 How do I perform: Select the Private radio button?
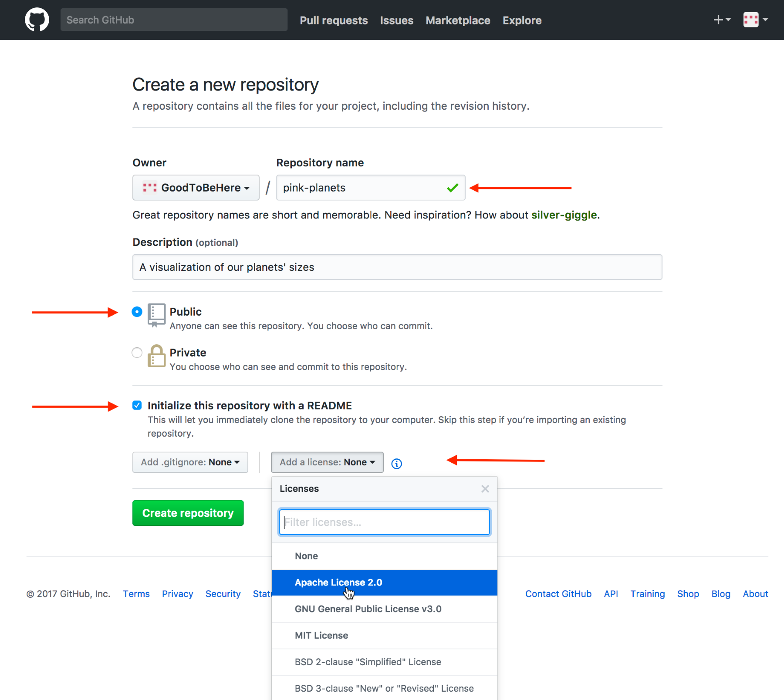pyautogui.click(x=137, y=353)
